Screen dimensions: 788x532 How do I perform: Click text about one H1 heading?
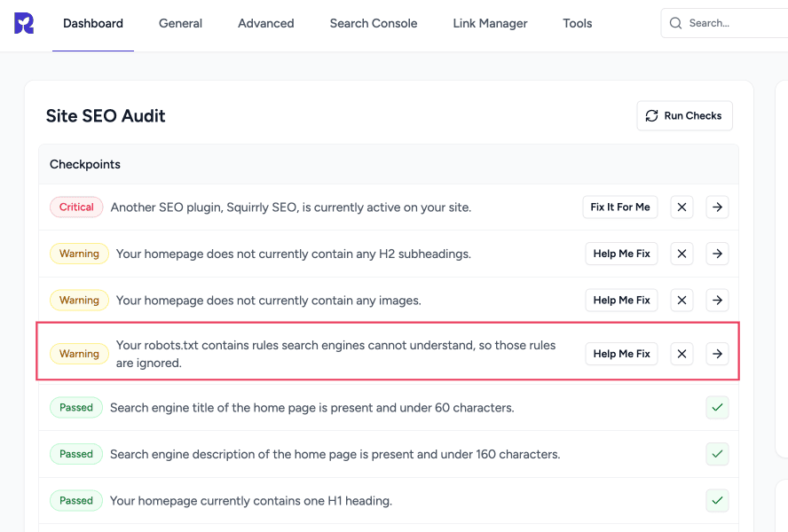pyautogui.click(x=251, y=501)
